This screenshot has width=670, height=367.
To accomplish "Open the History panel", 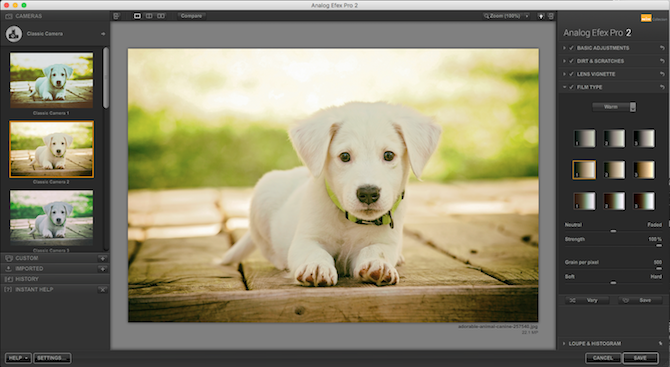I will (x=55, y=279).
